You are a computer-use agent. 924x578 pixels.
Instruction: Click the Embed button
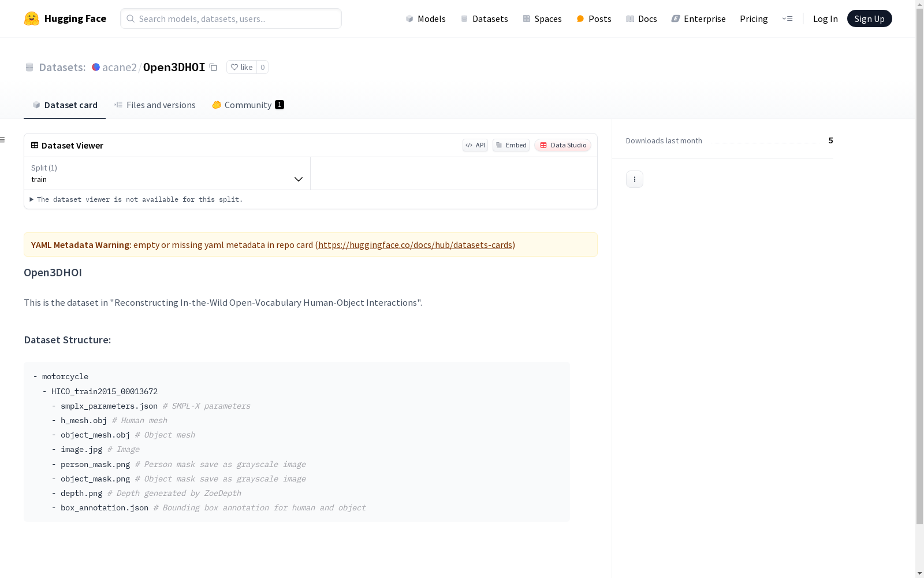click(x=511, y=145)
